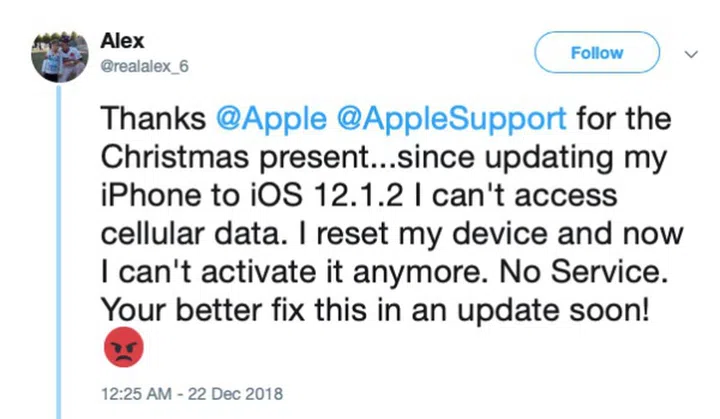Click the text "iOS 12.1.2"
720x419 pixels.
278,192
